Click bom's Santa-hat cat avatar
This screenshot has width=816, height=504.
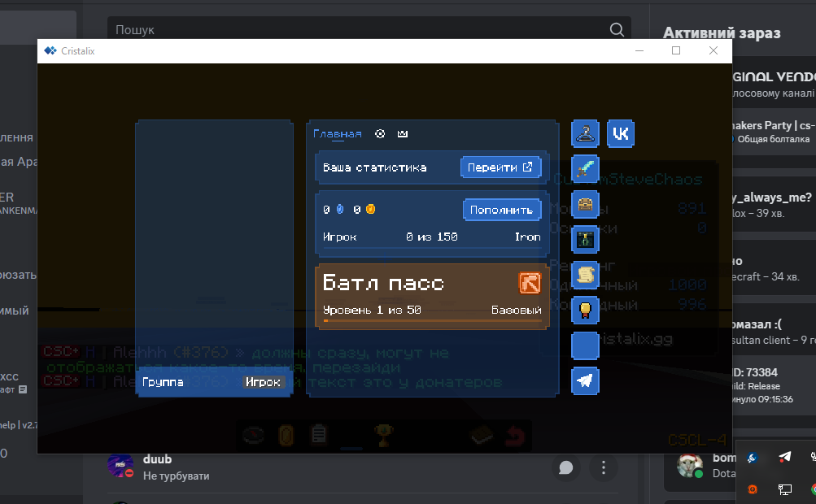point(690,466)
